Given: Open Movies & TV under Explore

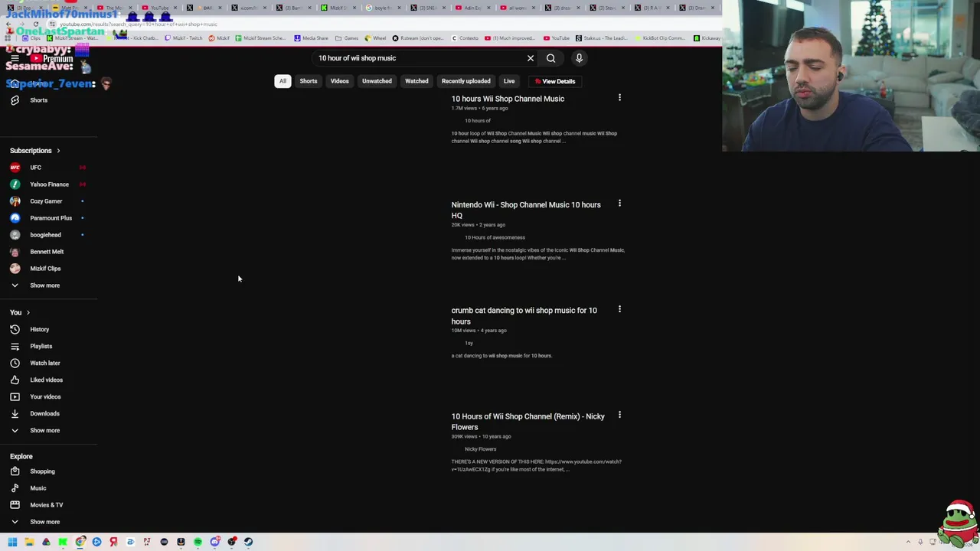Looking at the screenshot, I should [49, 505].
